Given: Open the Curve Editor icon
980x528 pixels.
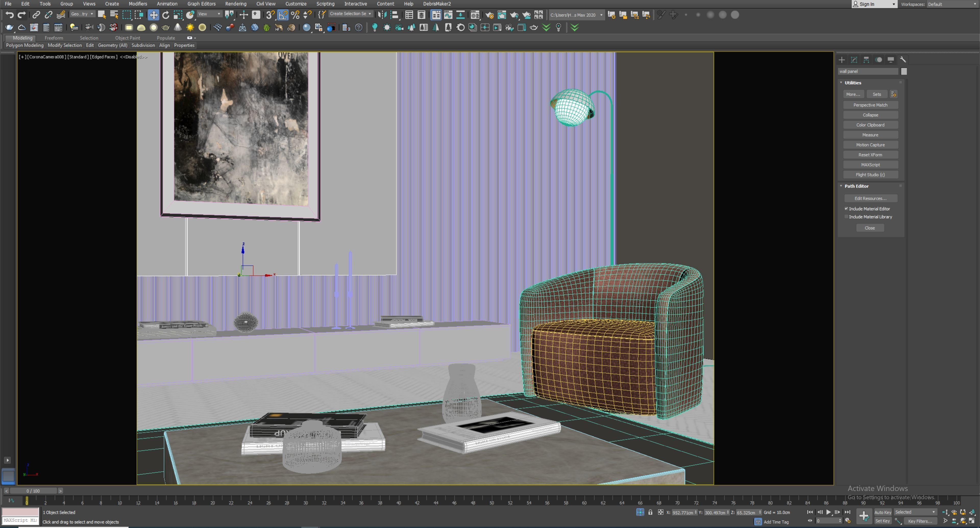Looking at the screenshot, I should (448, 15).
